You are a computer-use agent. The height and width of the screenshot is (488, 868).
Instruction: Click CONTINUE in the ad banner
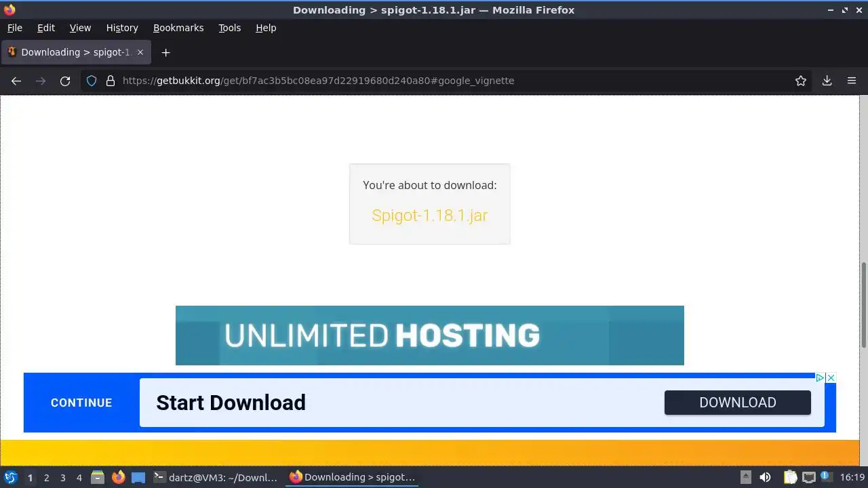click(x=81, y=403)
